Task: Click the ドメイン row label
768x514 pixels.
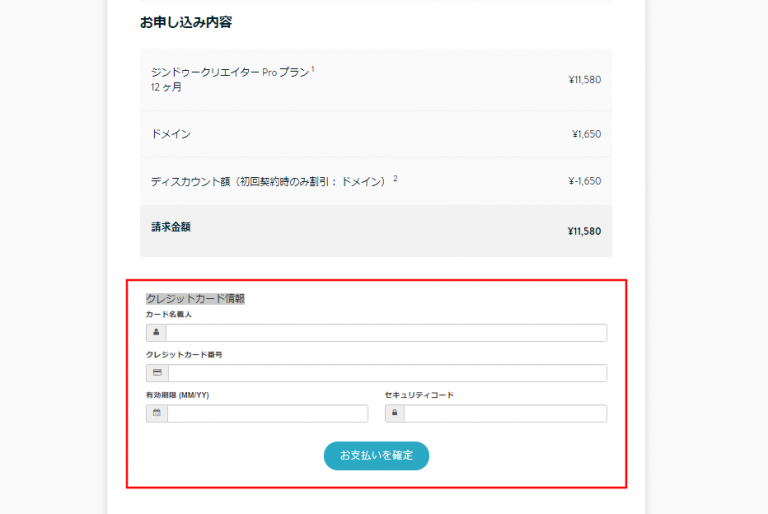Action: point(171,134)
